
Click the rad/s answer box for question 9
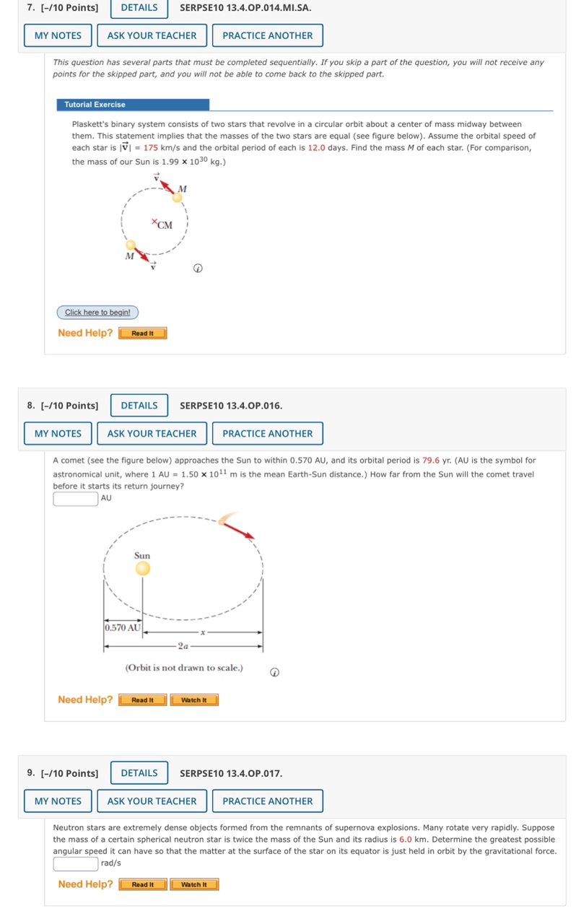pos(75,863)
